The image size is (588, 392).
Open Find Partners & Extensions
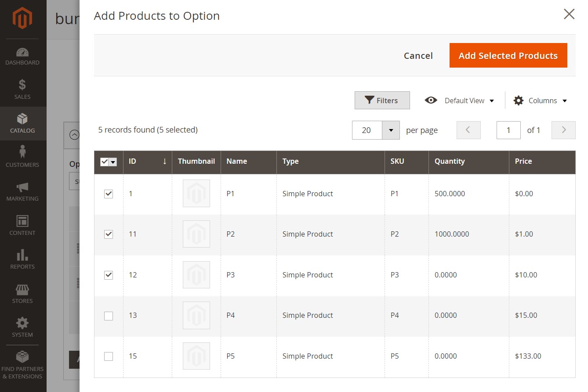(x=22, y=365)
